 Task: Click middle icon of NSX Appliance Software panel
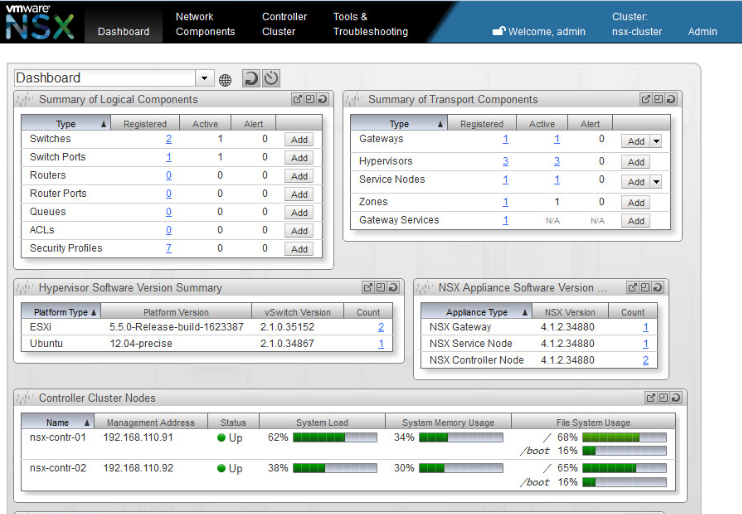(645, 287)
